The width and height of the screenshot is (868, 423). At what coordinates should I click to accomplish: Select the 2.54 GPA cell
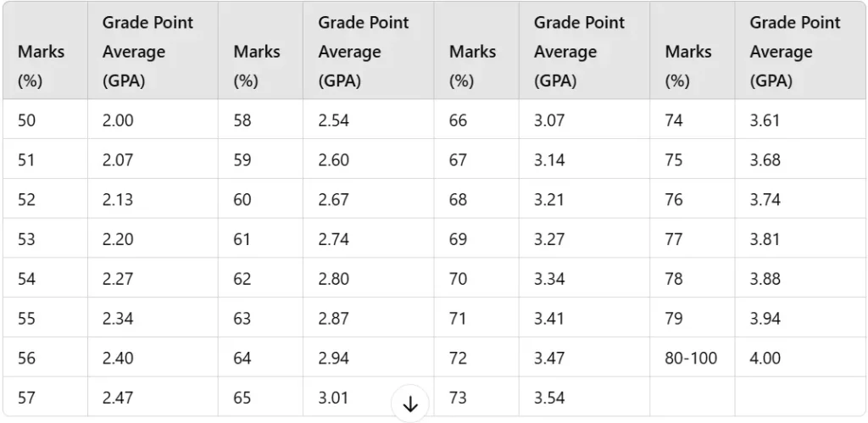click(x=334, y=120)
